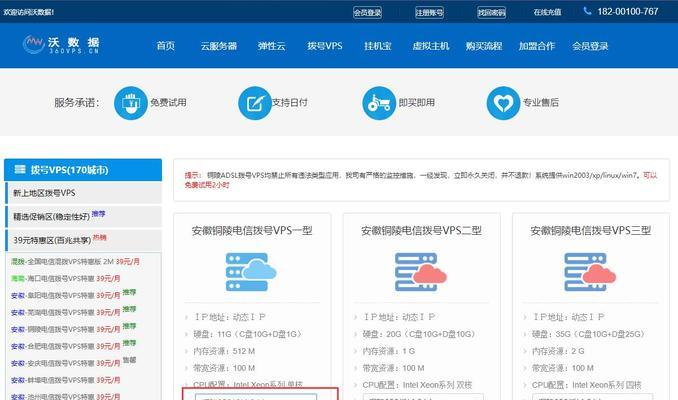Click 硬盘: 11G (C盘10G+D盘1G) text
Image resolution: width=678 pixels, height=400 pixels.
248,334
